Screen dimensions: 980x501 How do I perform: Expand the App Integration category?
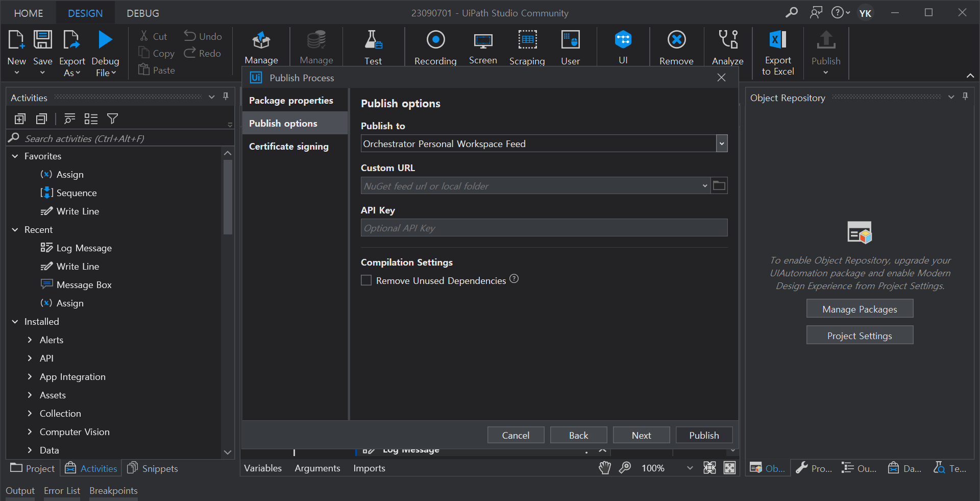(30, 377)
